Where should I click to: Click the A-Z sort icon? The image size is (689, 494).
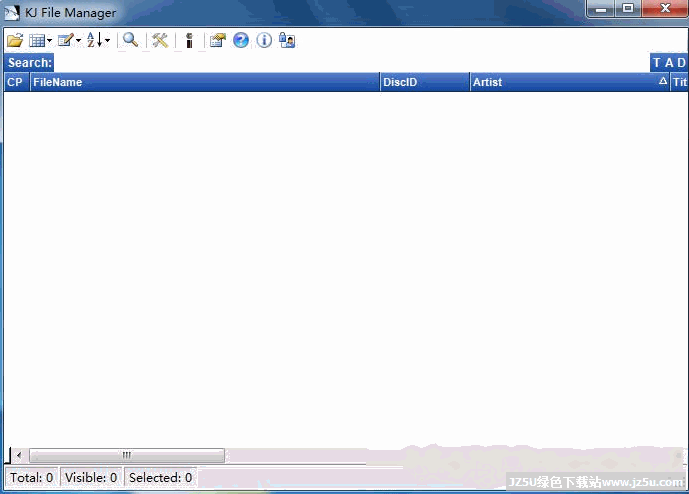pos(94,40)
